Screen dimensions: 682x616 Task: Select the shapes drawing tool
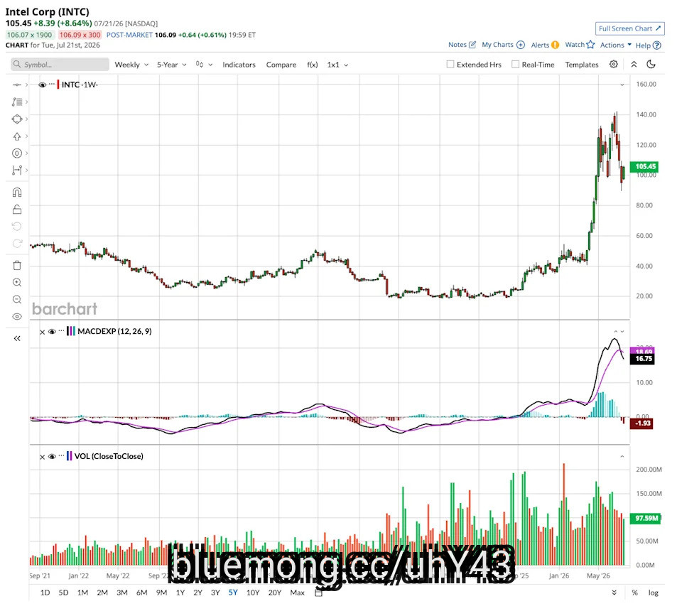point(17,119)
